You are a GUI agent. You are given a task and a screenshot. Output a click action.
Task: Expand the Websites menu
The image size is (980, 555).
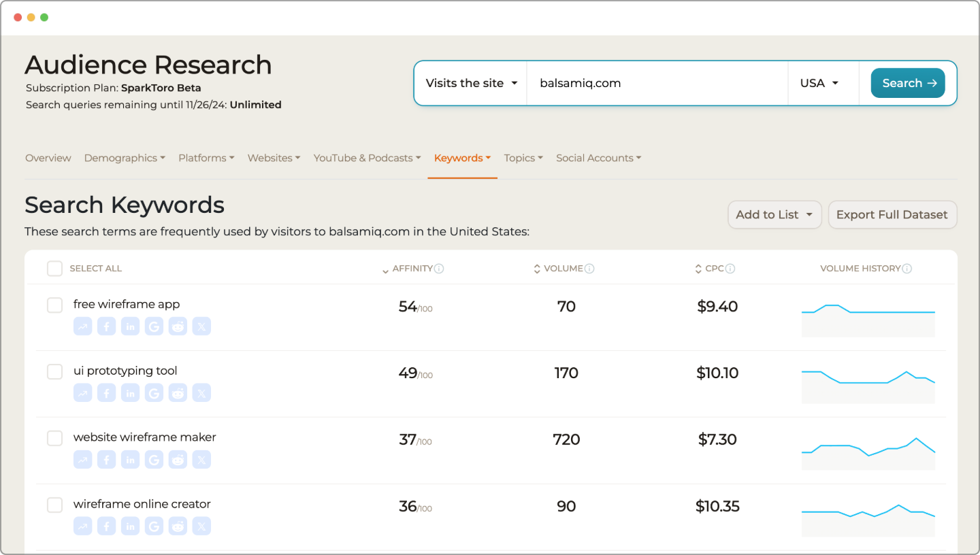coord(274,158)
